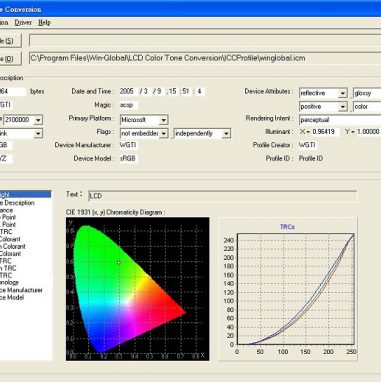The image size is (381, 382).
Task: Click the 'perceptual' Rendering Intent field
Action: tap(340, 120)
